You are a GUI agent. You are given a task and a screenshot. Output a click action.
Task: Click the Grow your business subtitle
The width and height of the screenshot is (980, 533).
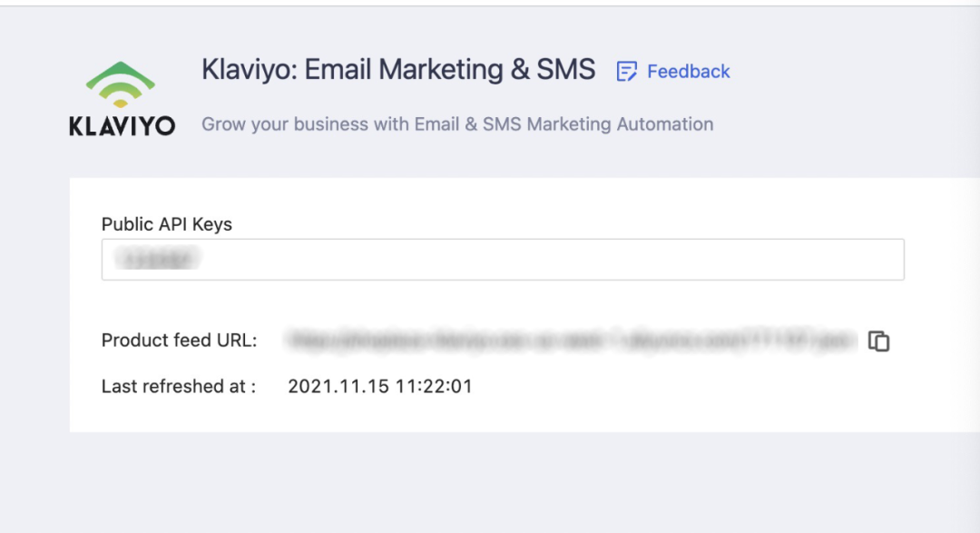(x=457, y=124)
